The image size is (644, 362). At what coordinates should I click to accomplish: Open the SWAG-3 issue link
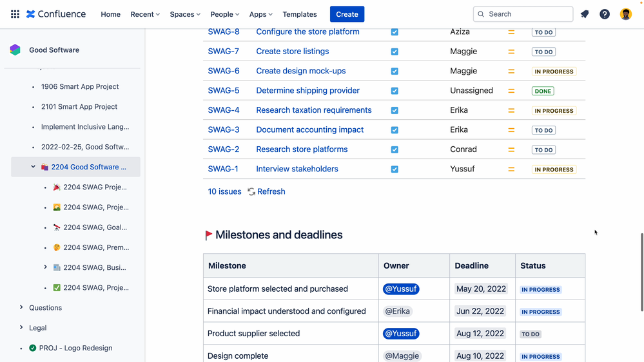[x=224, y=129]
